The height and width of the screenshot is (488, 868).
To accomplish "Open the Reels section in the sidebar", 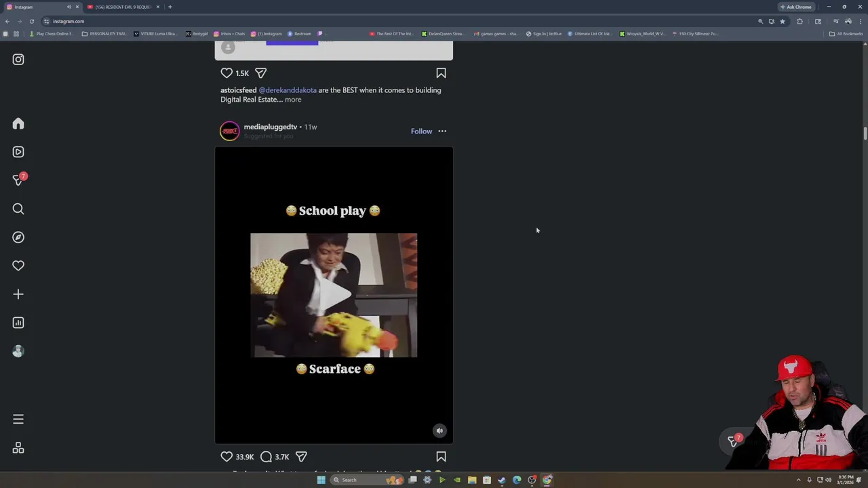I will 18,152.
